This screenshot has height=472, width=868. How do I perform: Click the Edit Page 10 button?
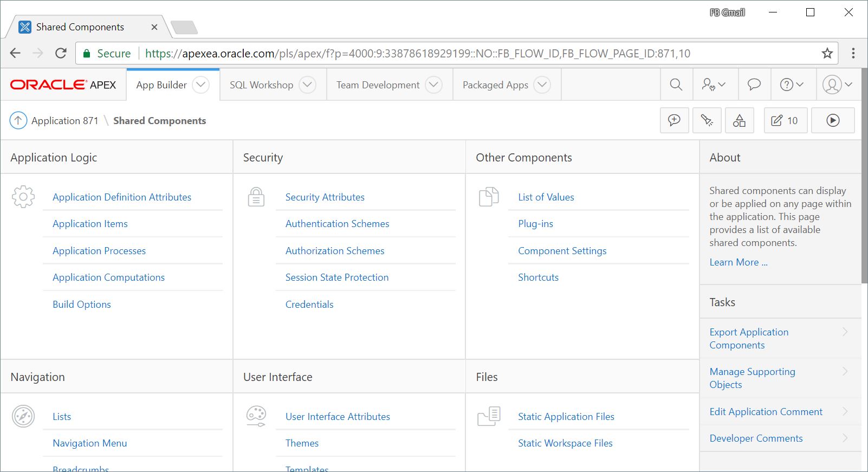coord(786,120)
